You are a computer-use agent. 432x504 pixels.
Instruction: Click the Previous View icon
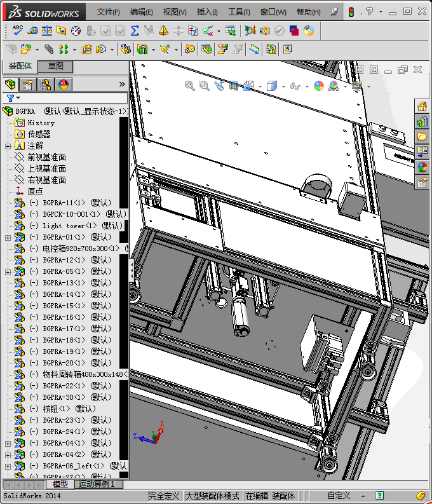pyautogui.click(x=219, y=86)
